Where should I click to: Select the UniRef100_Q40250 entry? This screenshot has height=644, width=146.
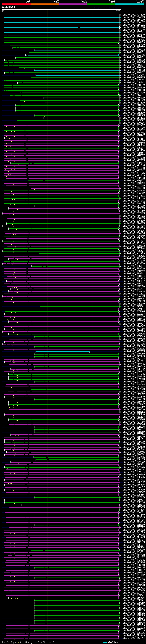(134, 354)
